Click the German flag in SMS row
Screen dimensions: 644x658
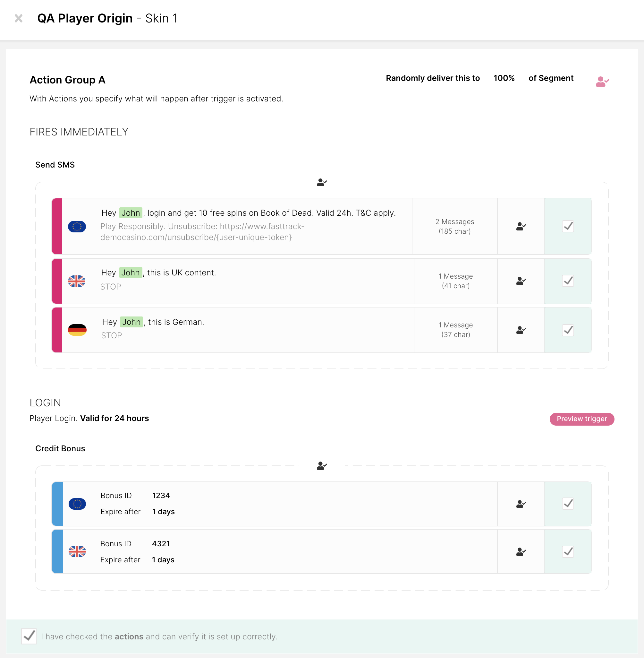(x=77, y=330)
